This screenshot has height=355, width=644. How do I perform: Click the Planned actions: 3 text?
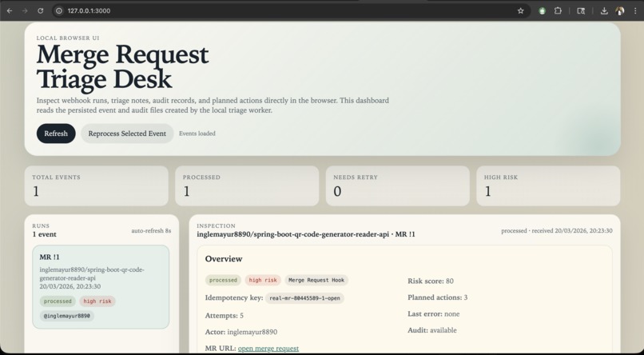pyautogui.click(x=437, y=297)
